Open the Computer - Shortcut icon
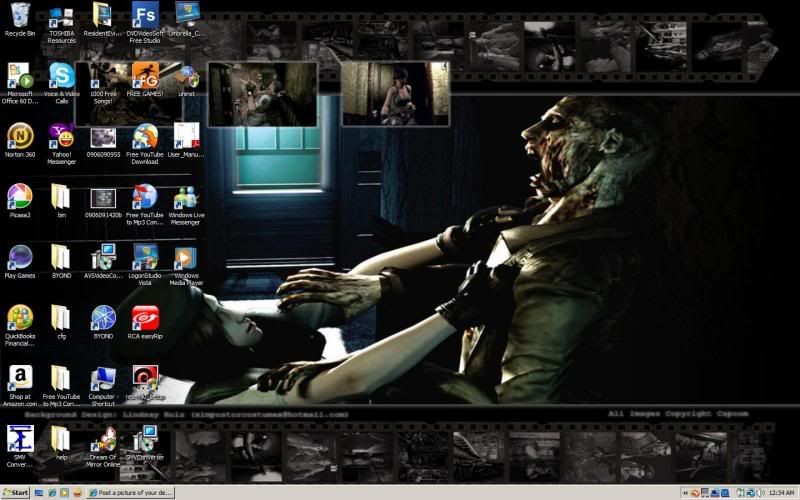 click(103, 386)
